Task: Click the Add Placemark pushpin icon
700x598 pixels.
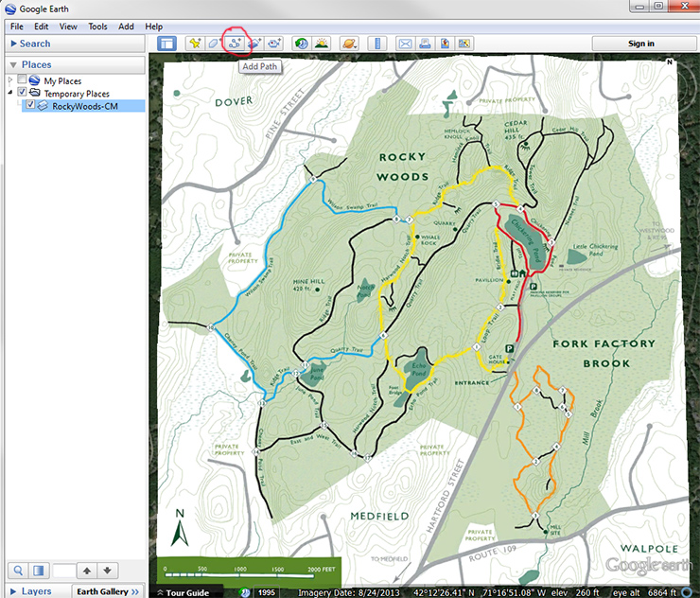Action: tap(194, 44)
